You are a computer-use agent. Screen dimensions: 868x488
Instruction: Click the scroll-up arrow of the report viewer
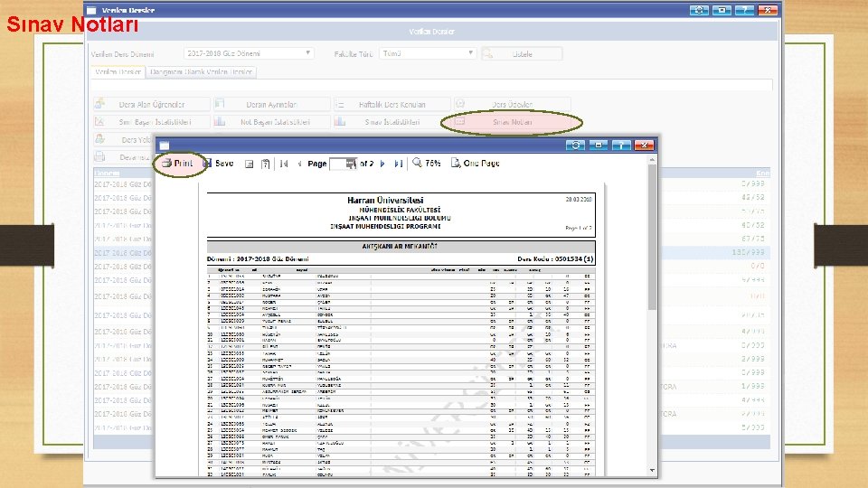(x=652, y=160)
